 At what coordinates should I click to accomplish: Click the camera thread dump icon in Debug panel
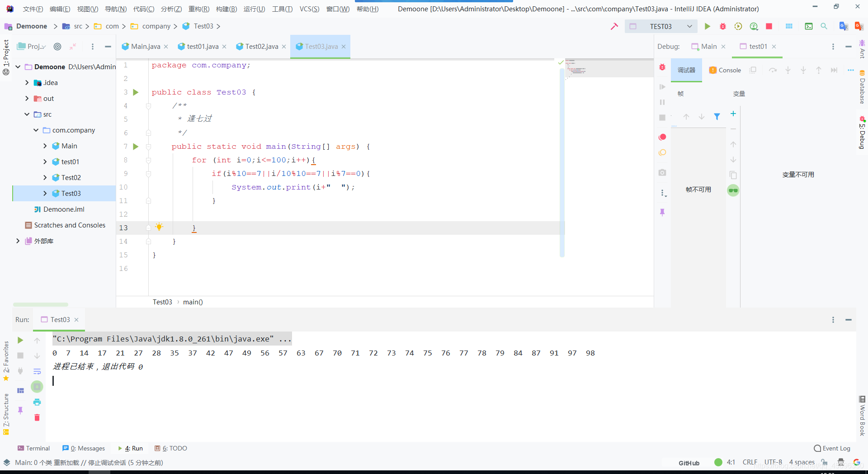(x=662, y=172)
